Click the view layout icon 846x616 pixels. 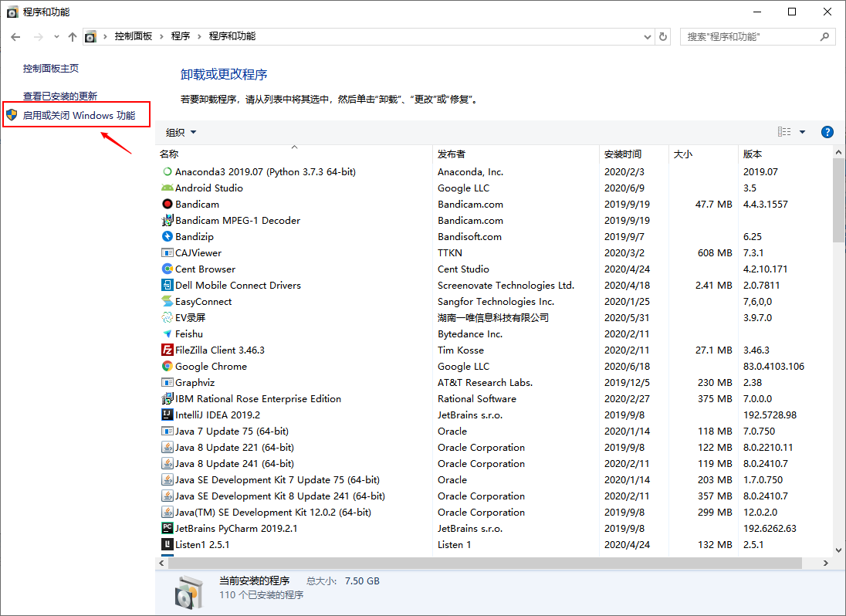(x=784, y=132)
